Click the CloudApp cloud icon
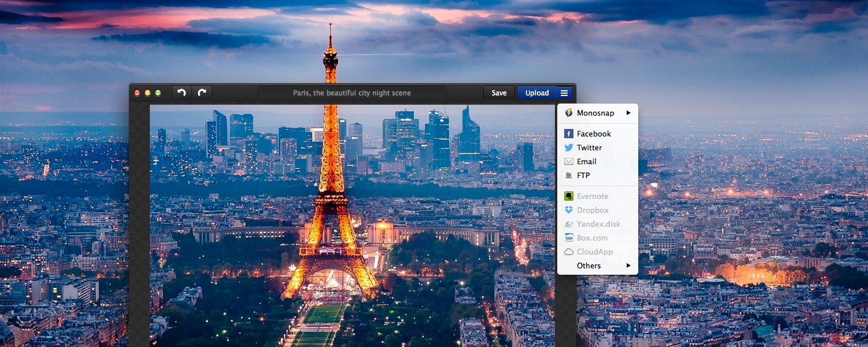 569,252
